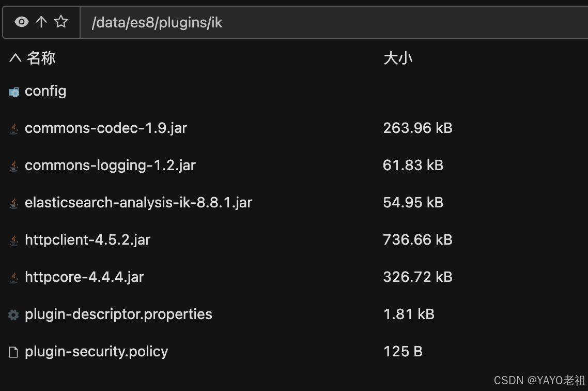Click the gear icon next to plugin-descriptor.properties
The image size is (588, 391).
tap(13, 314)
